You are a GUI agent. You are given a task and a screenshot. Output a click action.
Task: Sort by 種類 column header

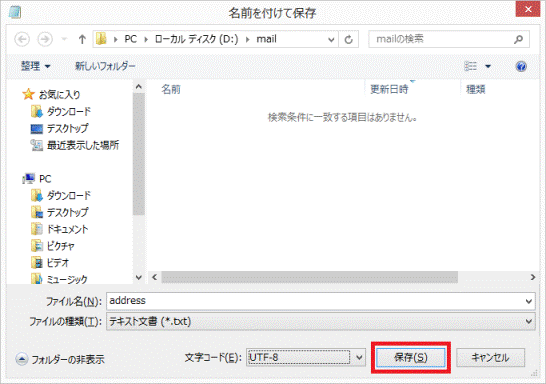[476, 89]
